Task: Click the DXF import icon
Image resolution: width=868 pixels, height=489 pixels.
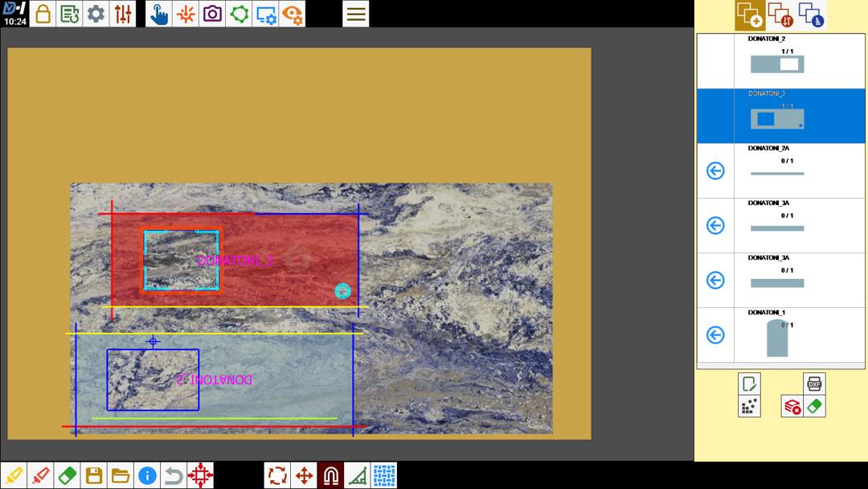Action: pyautogui.click(x=814, y=384)
